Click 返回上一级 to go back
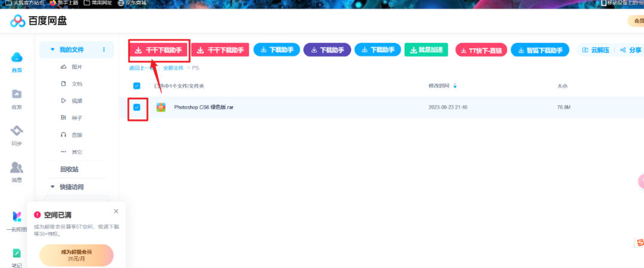Viewport: 644px width, 268px height. (x=143, y=68)
